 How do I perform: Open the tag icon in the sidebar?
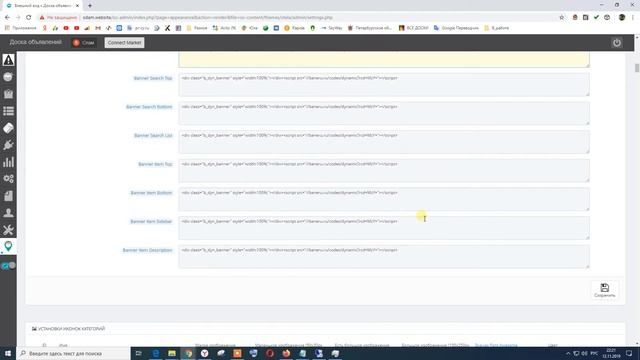coord(8,128)
